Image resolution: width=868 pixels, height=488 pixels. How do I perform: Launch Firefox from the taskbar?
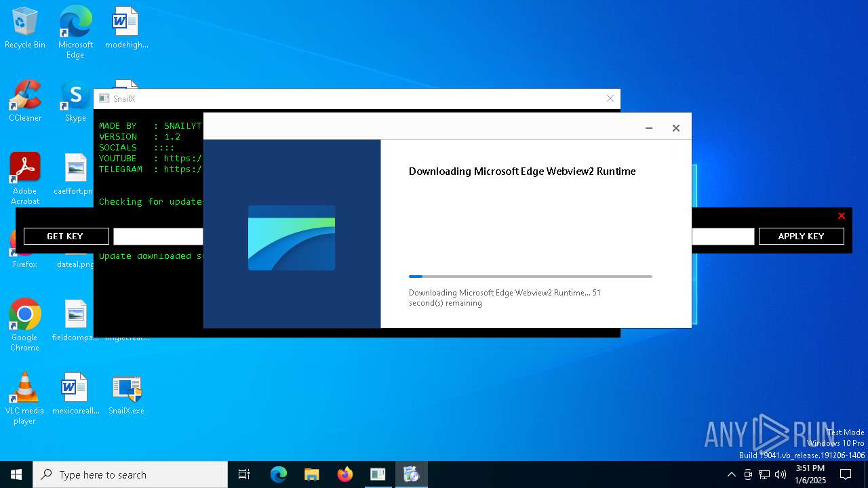[x=344, y=474]
